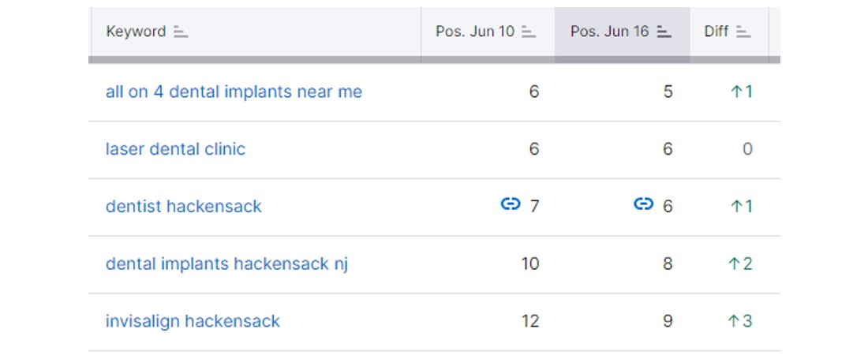
Task: Open the invisalign hackensack keyword
Action: (x=193, y=321)
